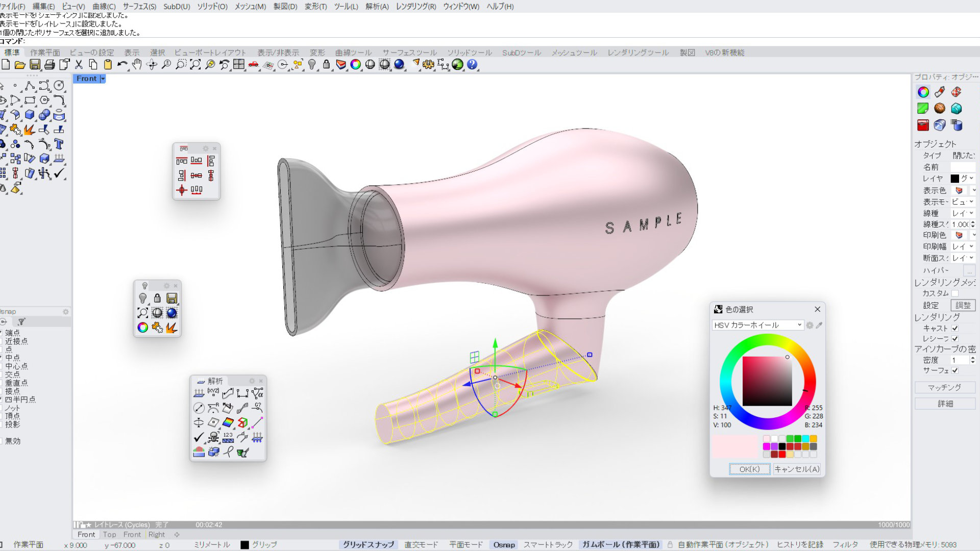Open the HSV カラーホイール dropdown
The height and width of the screenshot is (551, 980).
pyautogui.click(x=758, y=325)
